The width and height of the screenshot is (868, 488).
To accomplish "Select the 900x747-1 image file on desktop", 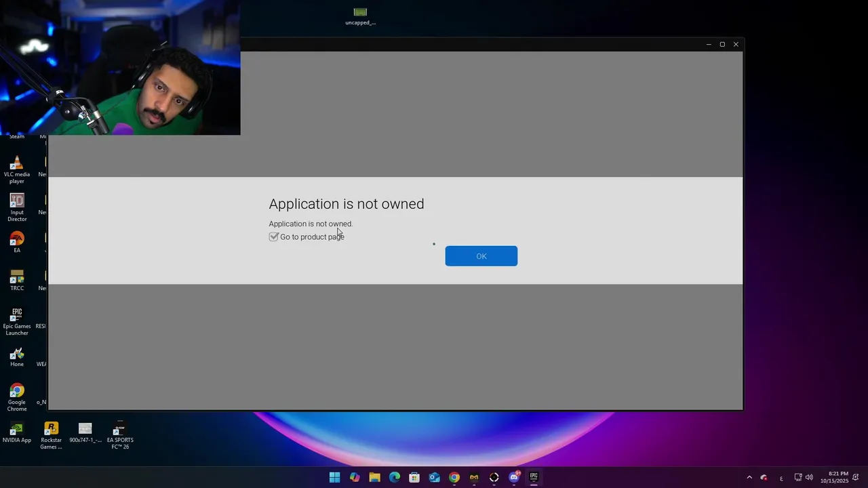I will click(85, 432).
